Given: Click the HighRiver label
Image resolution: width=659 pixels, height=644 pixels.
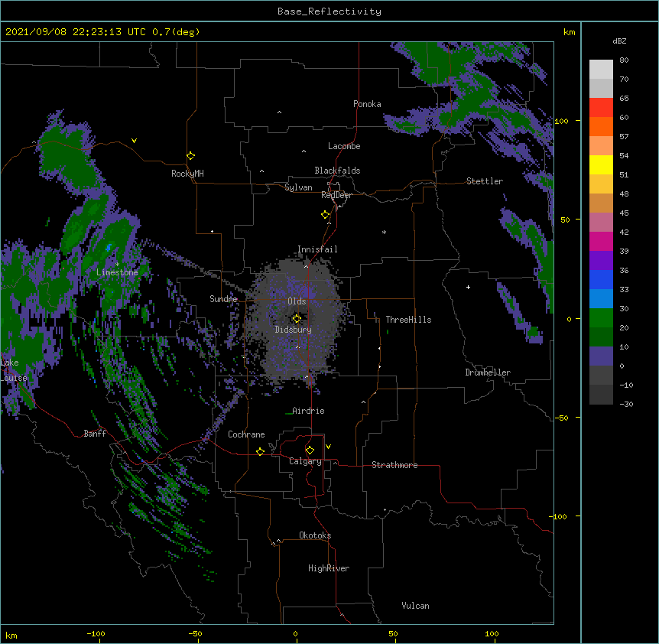Looking at the screenshot, I should coord(329,568).
